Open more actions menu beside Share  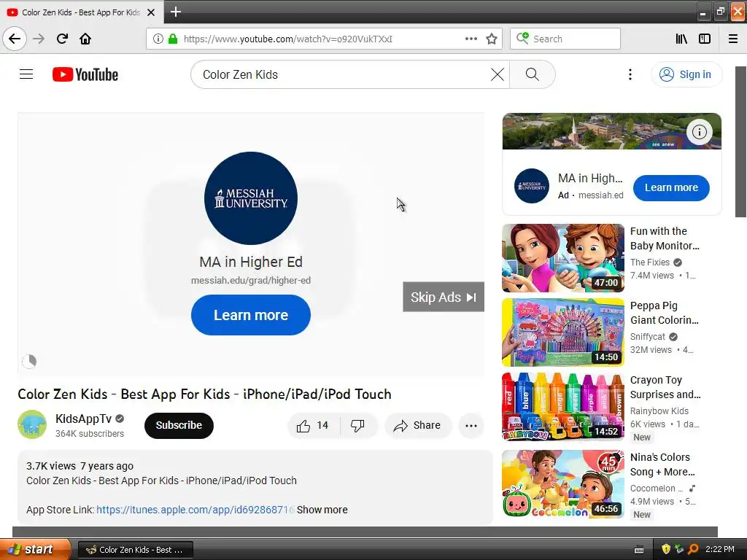point(471,426)
